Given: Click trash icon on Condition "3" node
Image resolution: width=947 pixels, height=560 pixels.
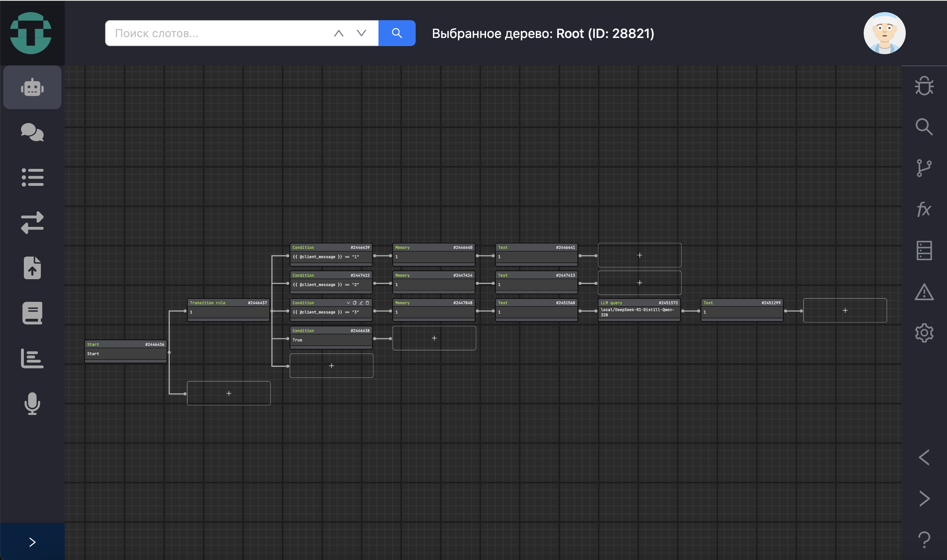Looking at the screenshot, I should pos(367,303).
